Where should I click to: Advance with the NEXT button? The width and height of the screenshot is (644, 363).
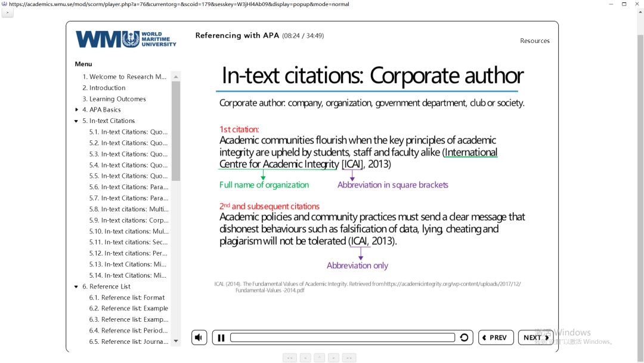(535, 337)
